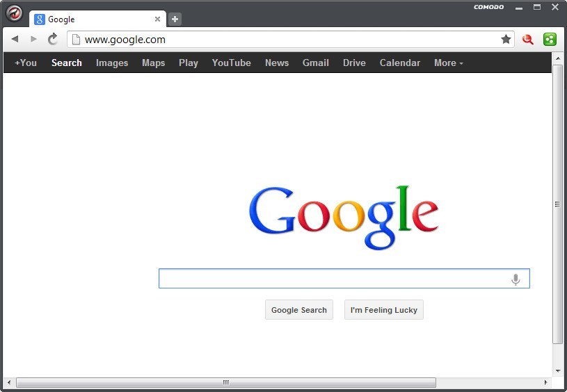This screenshot has width=567, height=392.
Task: Open the red Site Inspector icon
Action: coord(528,40)
